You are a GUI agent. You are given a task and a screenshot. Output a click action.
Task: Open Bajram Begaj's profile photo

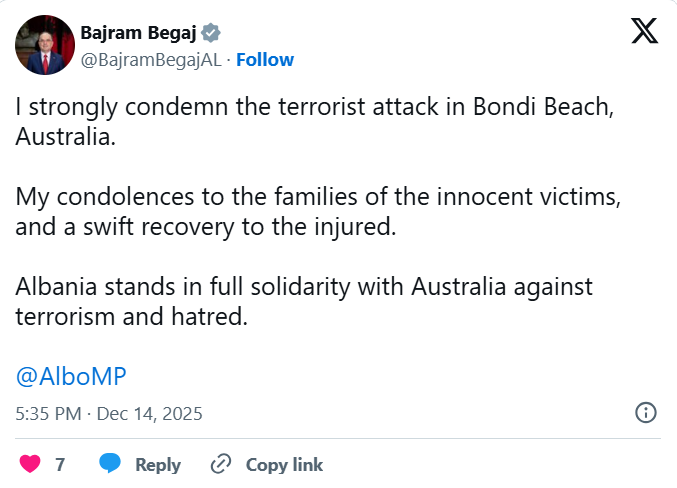pyautogui.click(x=45, y=45)
